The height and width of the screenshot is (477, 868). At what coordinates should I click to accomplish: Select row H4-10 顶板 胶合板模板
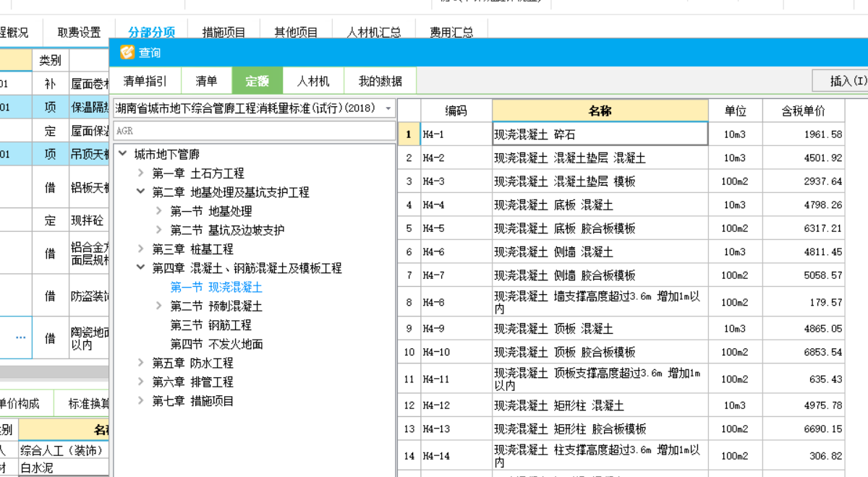[621, 352]
